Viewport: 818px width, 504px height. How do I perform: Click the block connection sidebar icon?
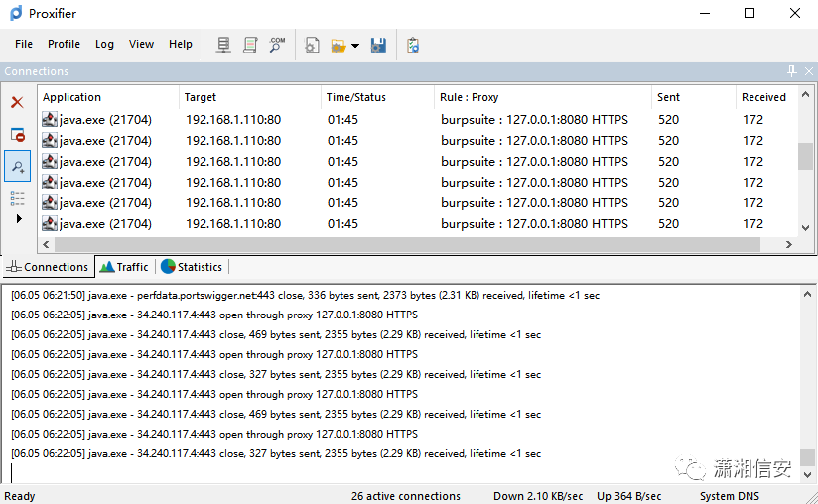pyautogui.click(x=17, y=135)
